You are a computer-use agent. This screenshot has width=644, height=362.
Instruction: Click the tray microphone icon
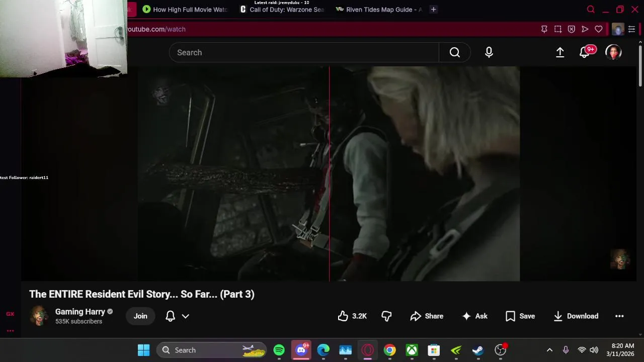coord(566,350)
